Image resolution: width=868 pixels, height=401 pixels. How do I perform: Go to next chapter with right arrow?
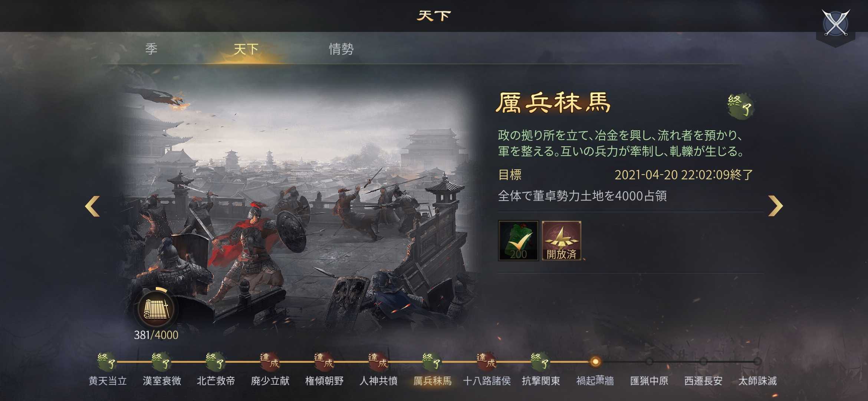tap(775, 206)
